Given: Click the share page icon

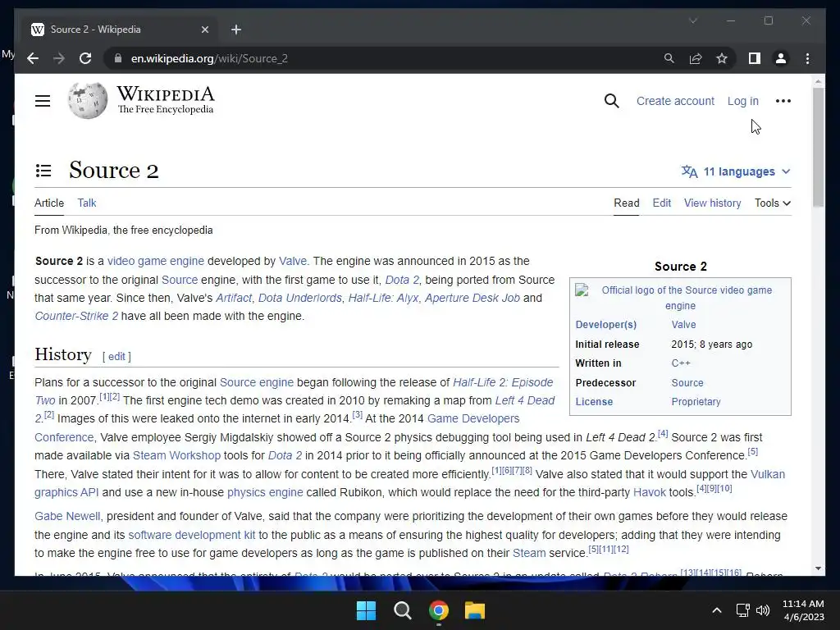Looking at the screenshot, I should tap(696, 58).
